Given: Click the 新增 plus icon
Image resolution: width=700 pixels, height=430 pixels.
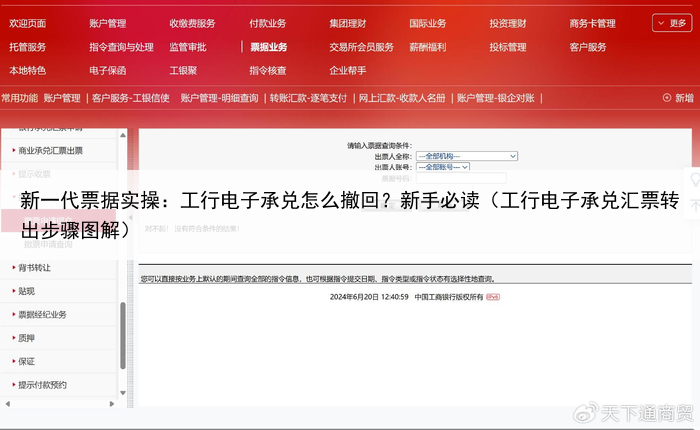Looking at the screenshot, I should pos(667,98).
